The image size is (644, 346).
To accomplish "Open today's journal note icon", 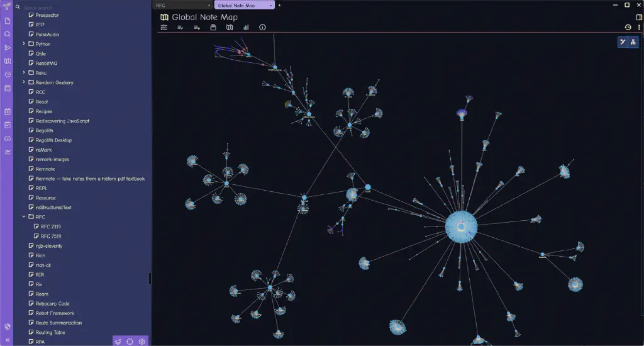I will coord(8,111).
